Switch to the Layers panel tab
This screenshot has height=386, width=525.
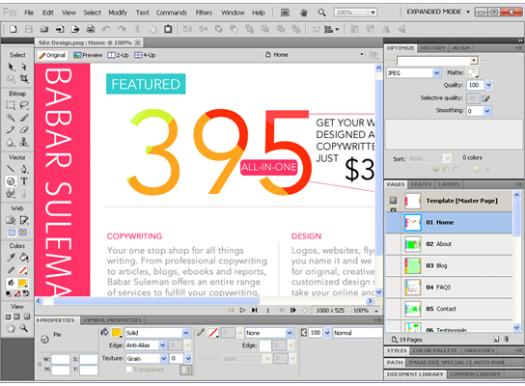tap(448, 184)
